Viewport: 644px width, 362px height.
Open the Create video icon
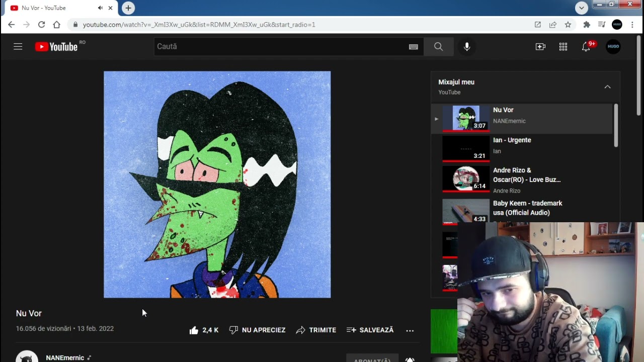540,46
